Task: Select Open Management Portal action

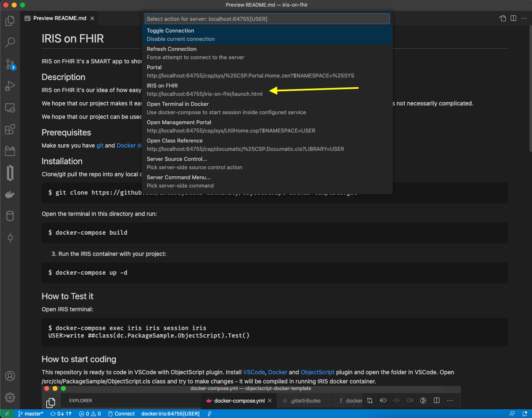Action: pos(267,126)
